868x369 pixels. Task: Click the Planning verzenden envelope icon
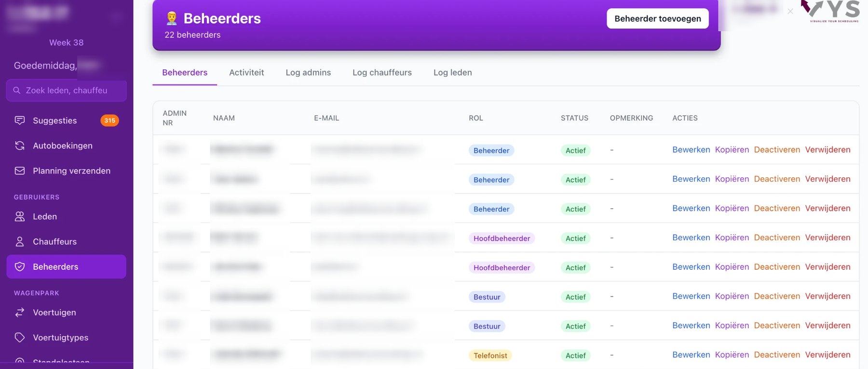coord(20,171)
